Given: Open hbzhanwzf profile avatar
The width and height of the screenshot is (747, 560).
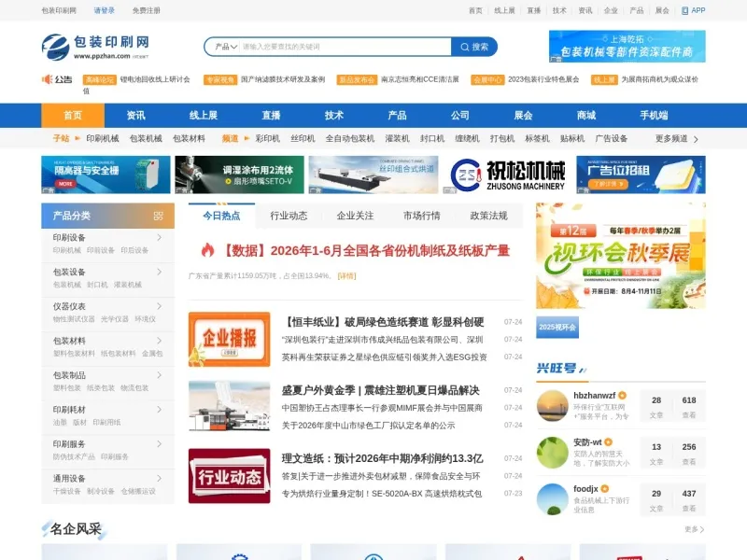Looking at the screenshot, I should coord(552,406).
